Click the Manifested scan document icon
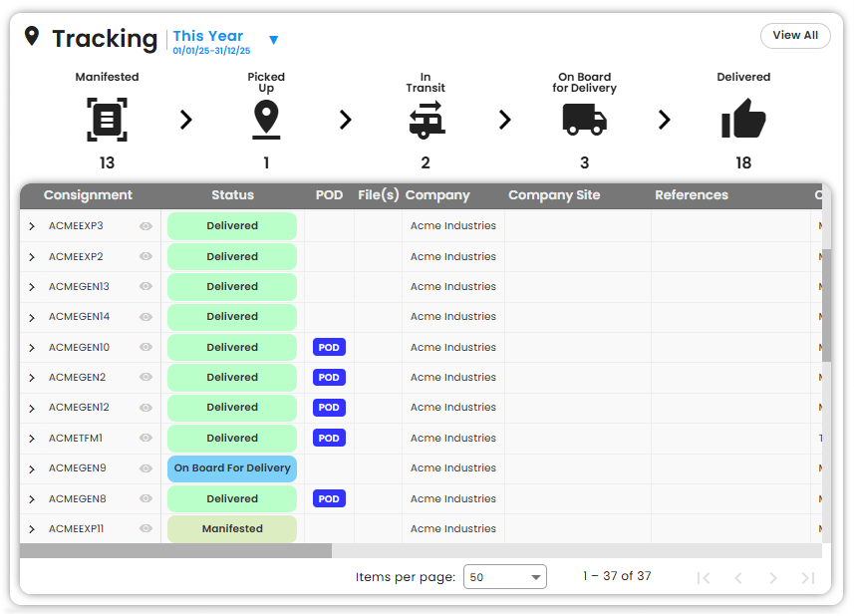This screenshot has height=616, width=854. click(107, 120)
